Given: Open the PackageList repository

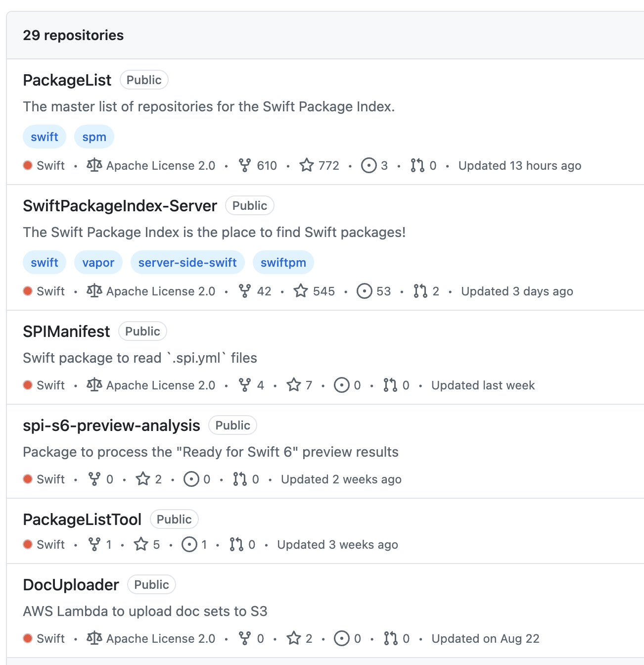Looking at the screenshot, I should (x=67, y=80).
